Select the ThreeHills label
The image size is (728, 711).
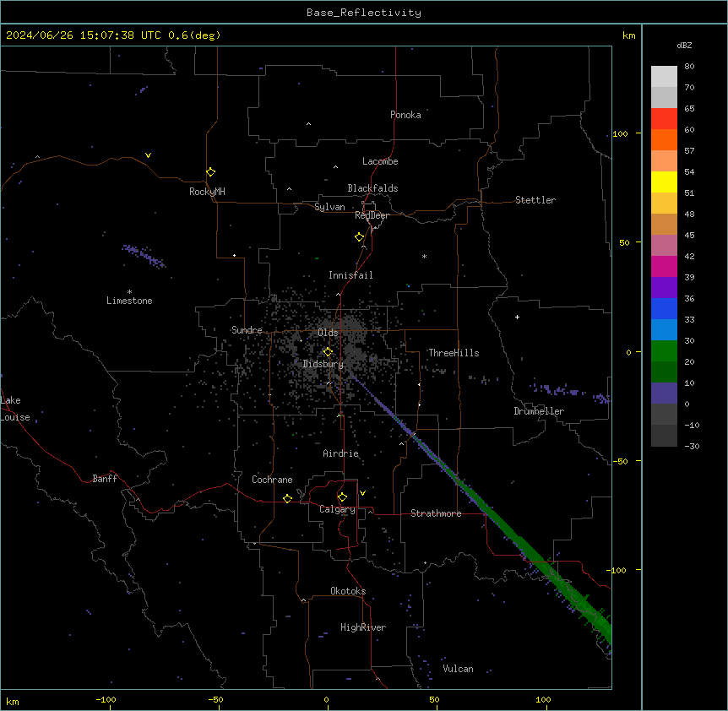454,353
